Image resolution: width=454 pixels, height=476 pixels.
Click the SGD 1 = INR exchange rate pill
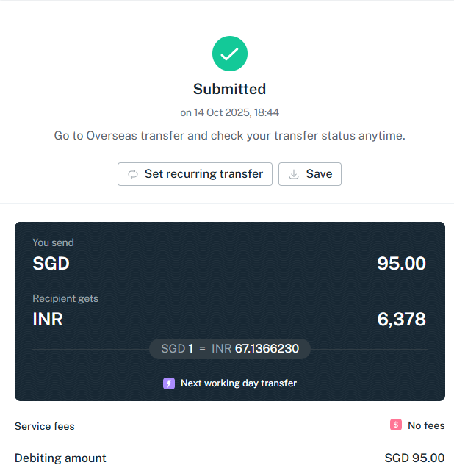point(230,348)
